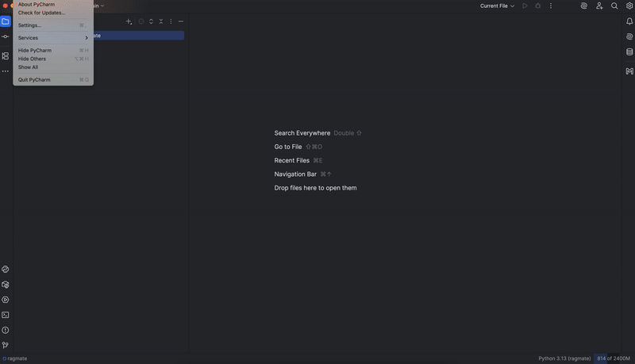The width and height of the screenshot is (635, 364).
Task: Click New File or Directory plus icon
Action: pyautogui.click(x=129, y=21)
